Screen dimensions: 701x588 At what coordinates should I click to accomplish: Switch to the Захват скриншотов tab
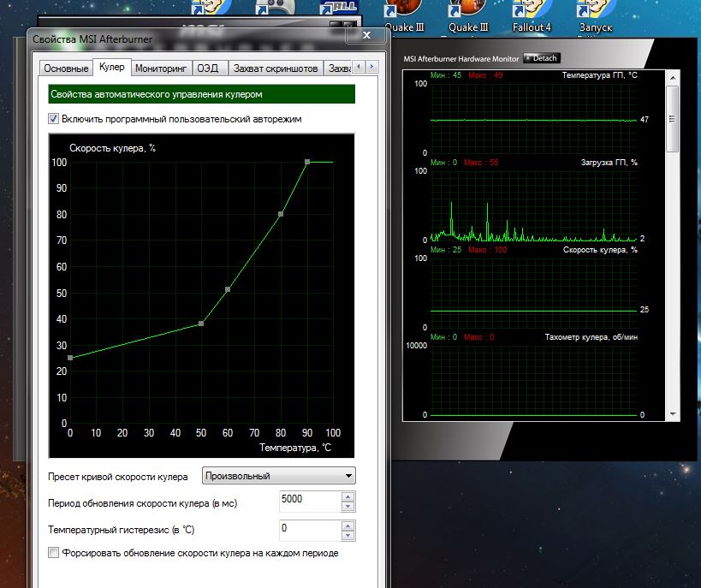coord(275,68)
